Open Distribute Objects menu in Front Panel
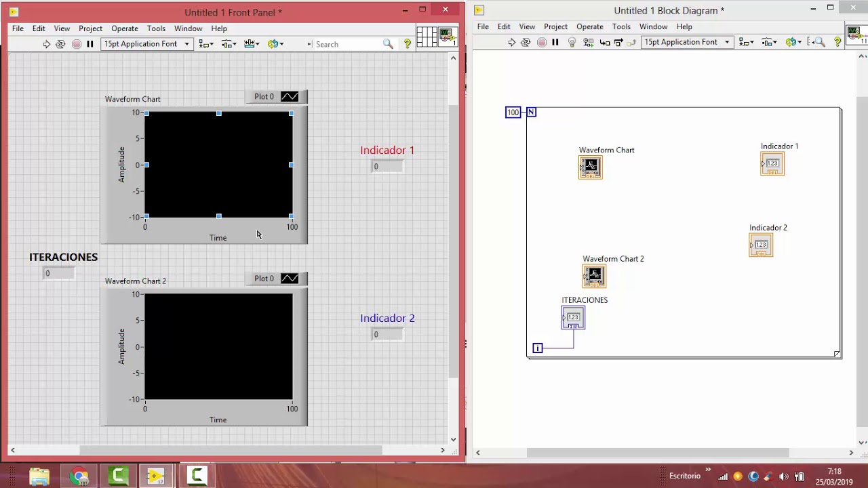Image resolution: width=868 pixels, height=488 pixels. pyautogui.click(x=229, y=44)
